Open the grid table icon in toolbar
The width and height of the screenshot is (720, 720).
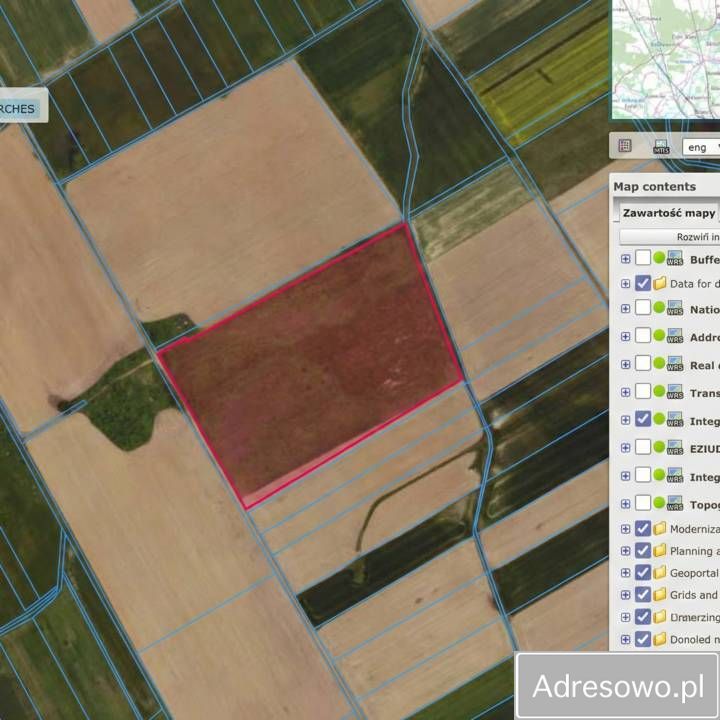click(x=625, y=146)
